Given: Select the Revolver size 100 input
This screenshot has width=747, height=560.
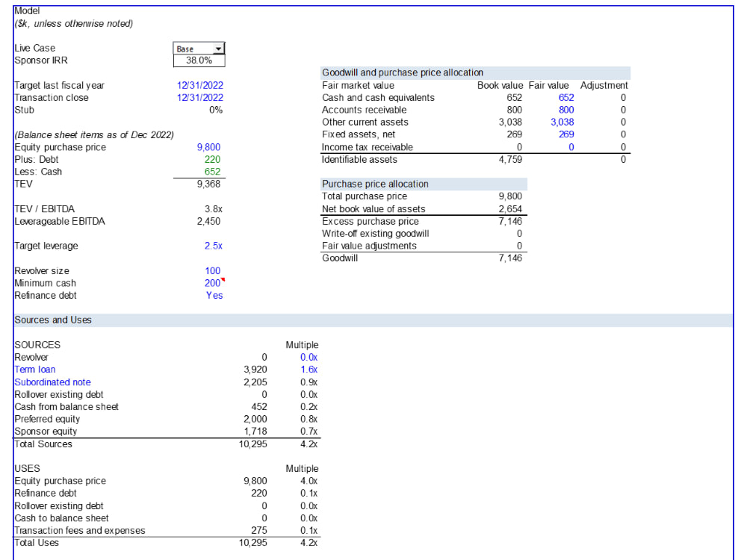Looking at the screenshot, I should pos(212,271).
